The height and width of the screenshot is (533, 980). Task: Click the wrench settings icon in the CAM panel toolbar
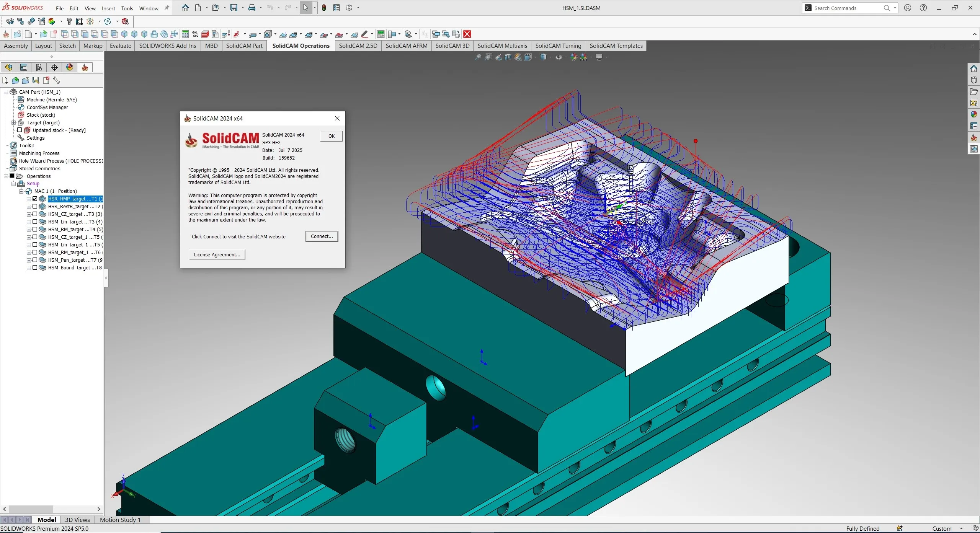(57, 80)
